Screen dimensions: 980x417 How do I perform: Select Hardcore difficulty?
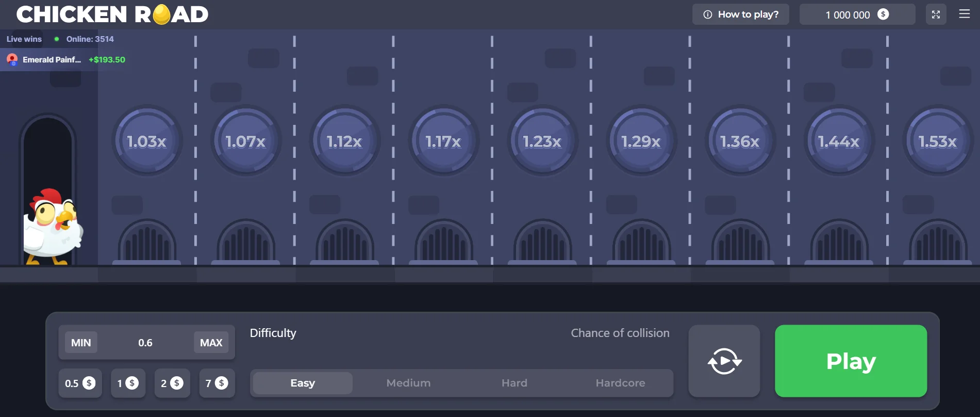tap(620, 383)
